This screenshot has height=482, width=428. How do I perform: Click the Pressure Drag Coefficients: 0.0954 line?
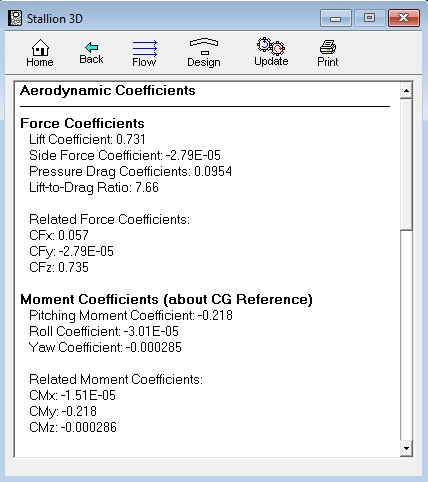pos(130,171)
